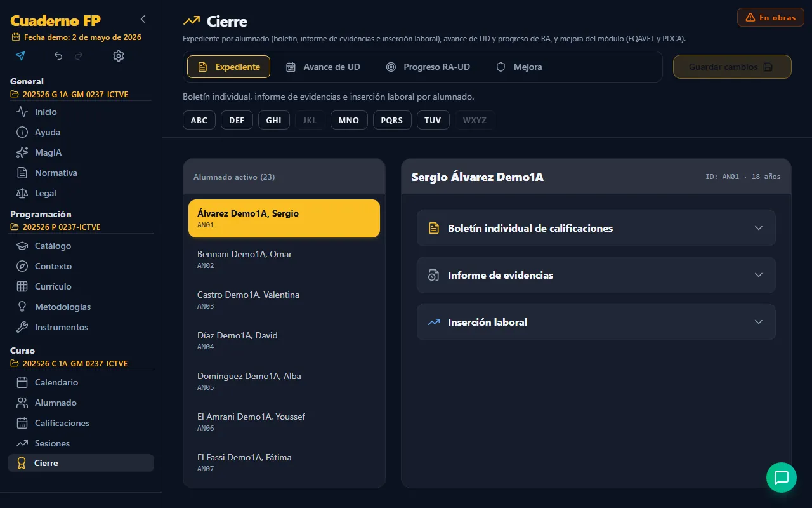Click the Calendario calendar icon

(x=22, y=382)
